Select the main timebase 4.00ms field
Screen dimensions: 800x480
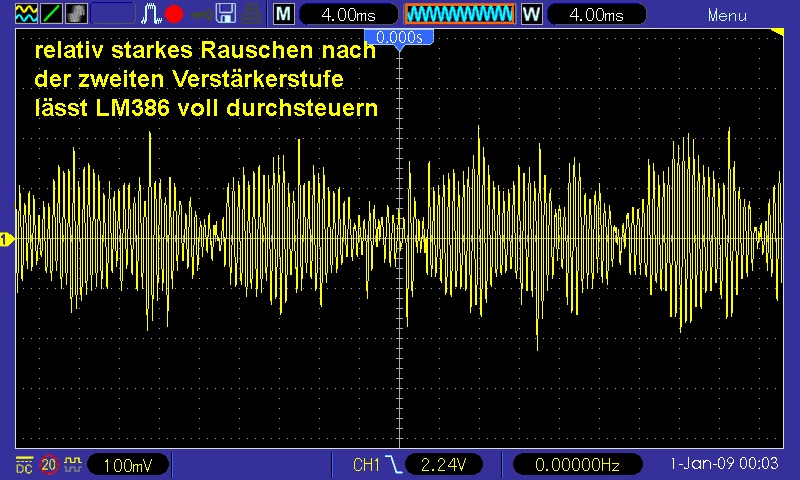coord(348,14)
